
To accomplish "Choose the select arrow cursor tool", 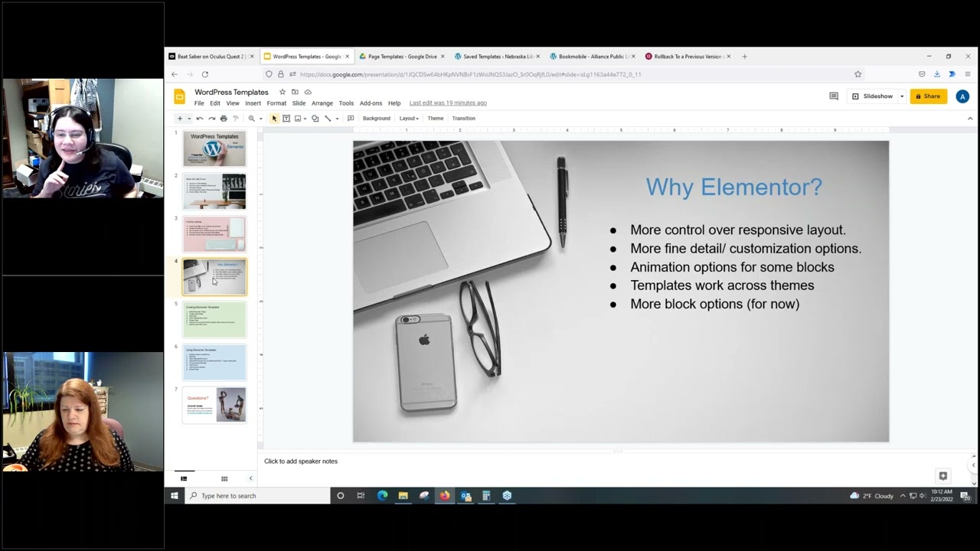I will pos(274,119).
